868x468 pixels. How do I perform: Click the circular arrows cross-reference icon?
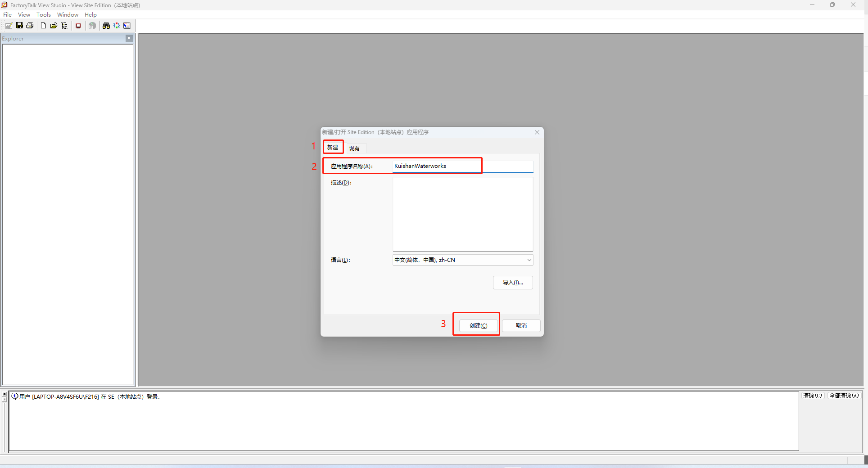pyautogui.click(x=117, y=26)
